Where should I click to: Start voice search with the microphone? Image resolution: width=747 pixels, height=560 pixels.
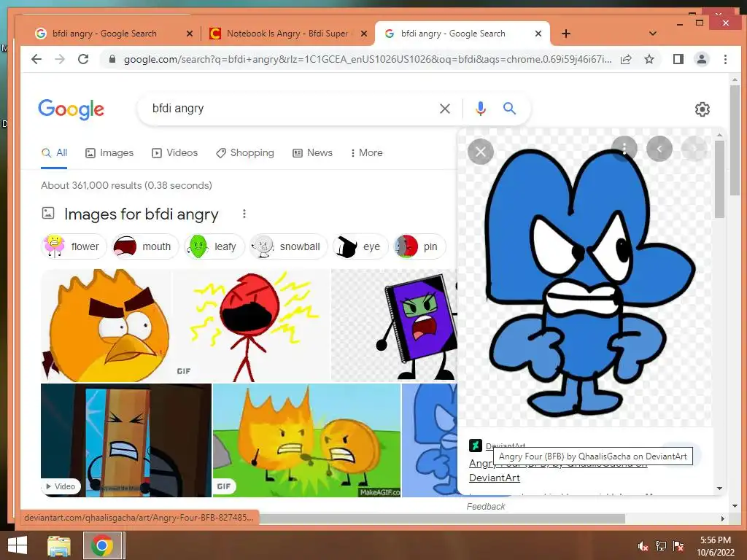(481, 109)
